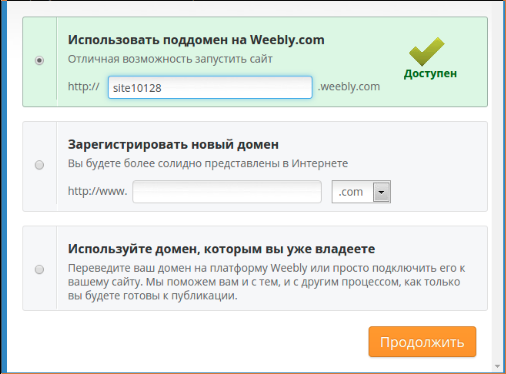Click the heading Использовать поддомен на Weebly.com
Viewport: 506px width, 374px height.
[x=196, y=40]
